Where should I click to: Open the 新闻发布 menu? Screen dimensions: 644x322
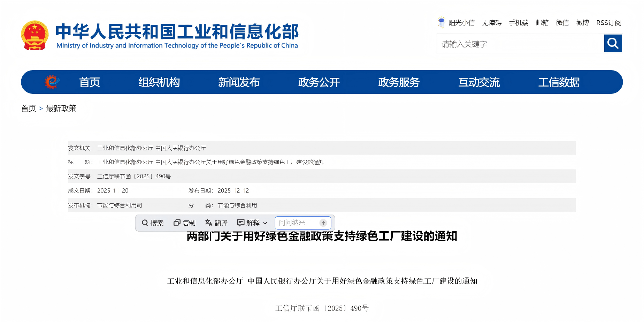pyautogui.click(x=239, y=82)
